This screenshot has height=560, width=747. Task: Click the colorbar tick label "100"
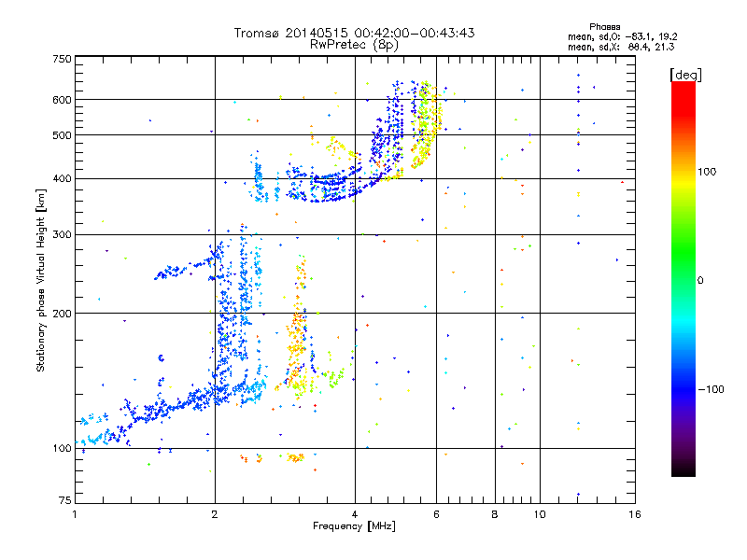[707, 172]
